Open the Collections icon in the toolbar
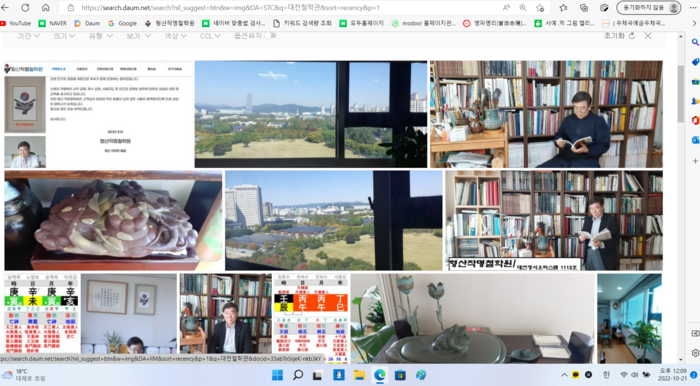This screenshot has width=700, height=386. 584,8
